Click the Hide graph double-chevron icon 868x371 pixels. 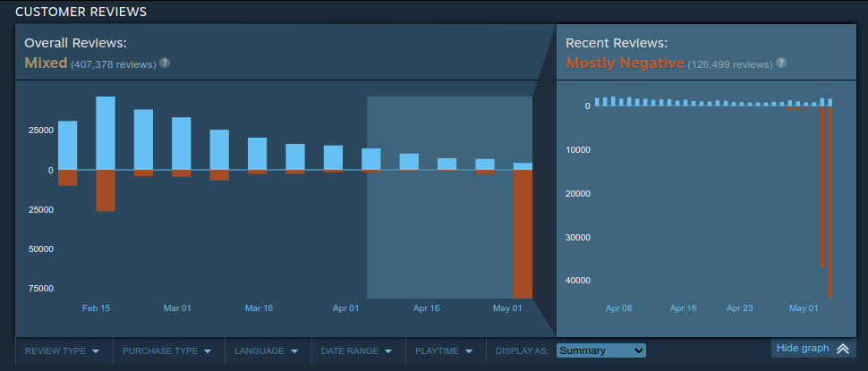coord(843,349)
